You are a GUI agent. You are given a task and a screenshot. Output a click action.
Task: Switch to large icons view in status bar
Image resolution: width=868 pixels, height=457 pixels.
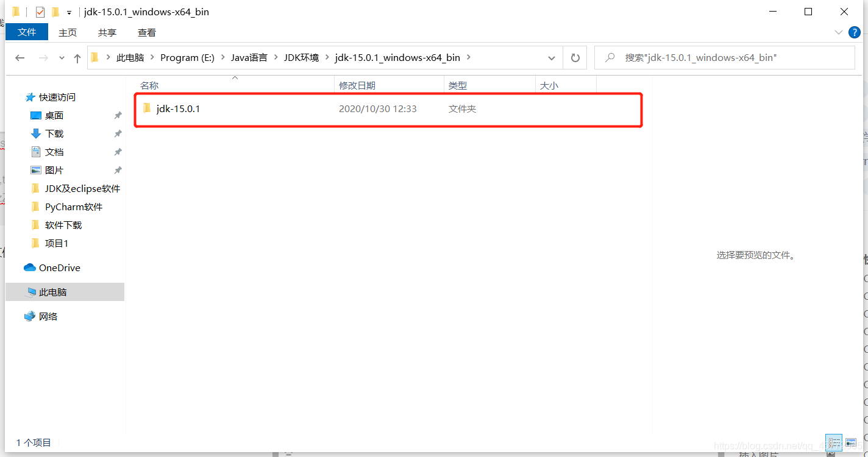(x=851, y=443)
